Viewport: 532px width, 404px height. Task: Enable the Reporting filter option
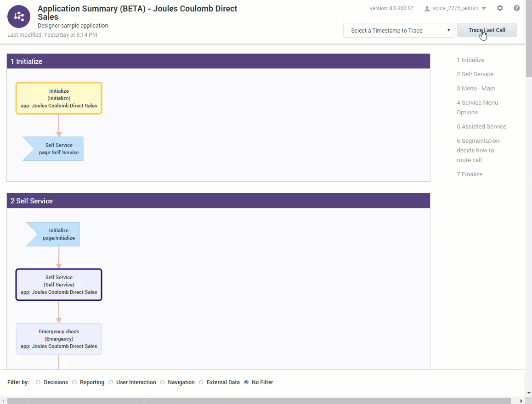[74, 382]
